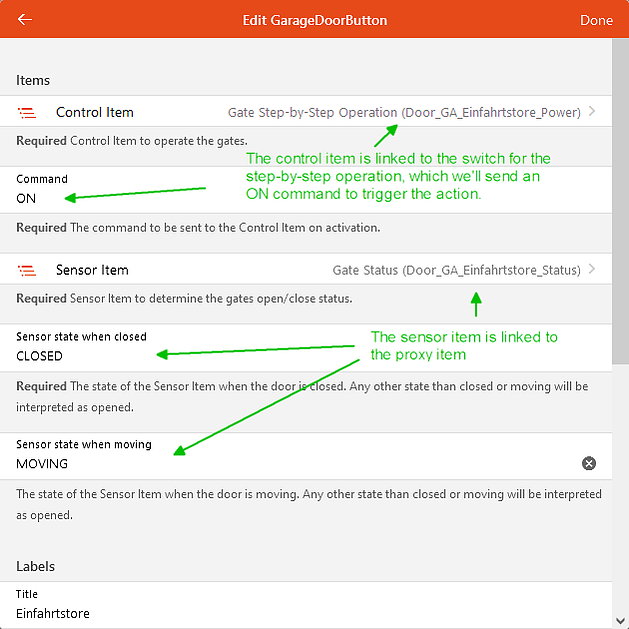This screenshot has width=629, height=629.
Task: Tap Done to save GarageDoorButton
Action: [596, 20]
